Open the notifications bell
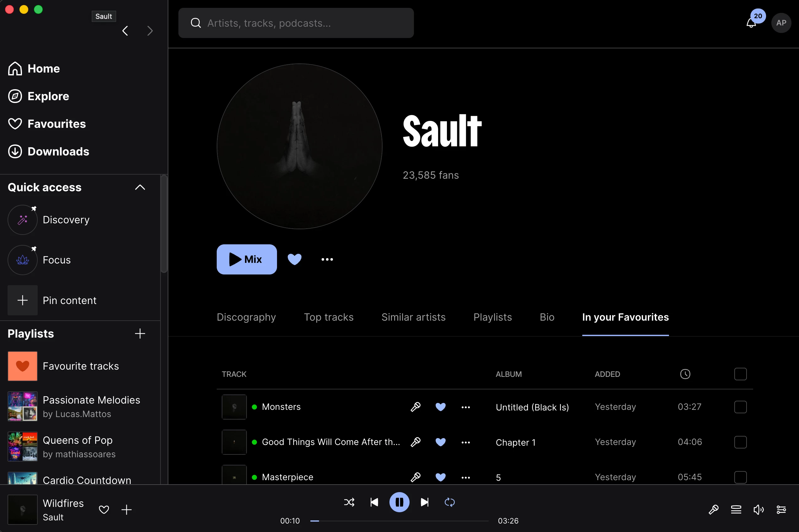Viewport: 799px width, 532px height. click(751, 23)
